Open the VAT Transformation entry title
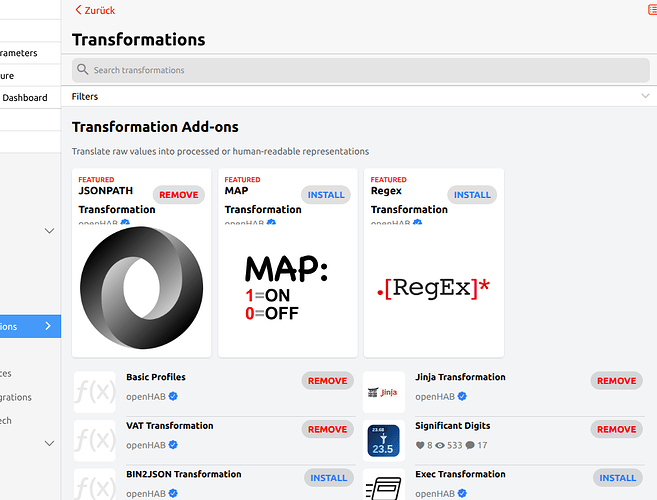 [x=170, y=425]
